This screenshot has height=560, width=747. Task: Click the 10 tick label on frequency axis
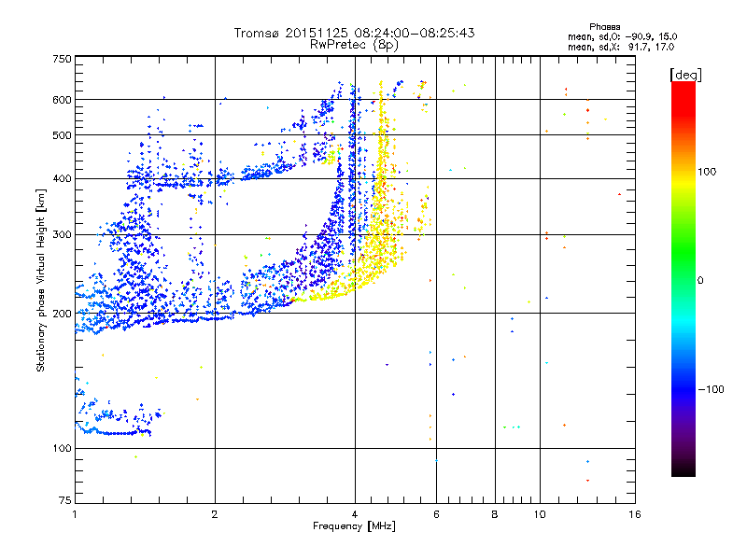point(540,514)
